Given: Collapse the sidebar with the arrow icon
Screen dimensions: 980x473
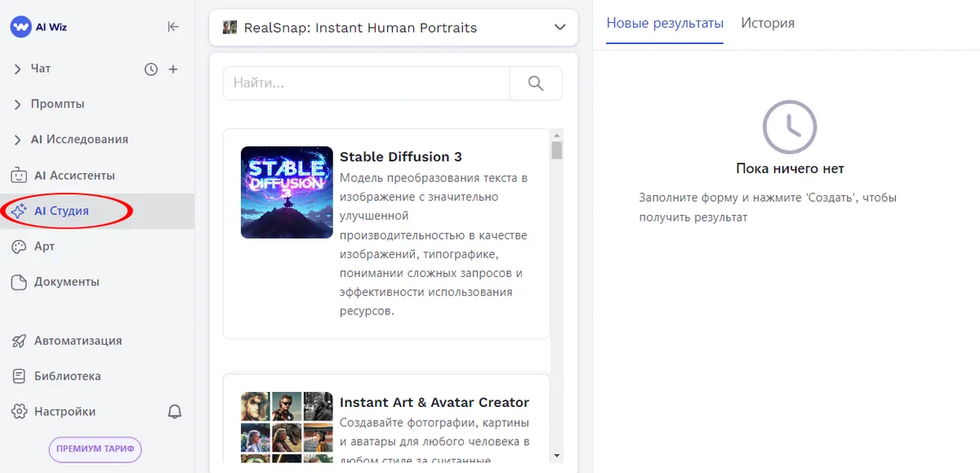Looking at the screenshot, I should click(173, 26).
